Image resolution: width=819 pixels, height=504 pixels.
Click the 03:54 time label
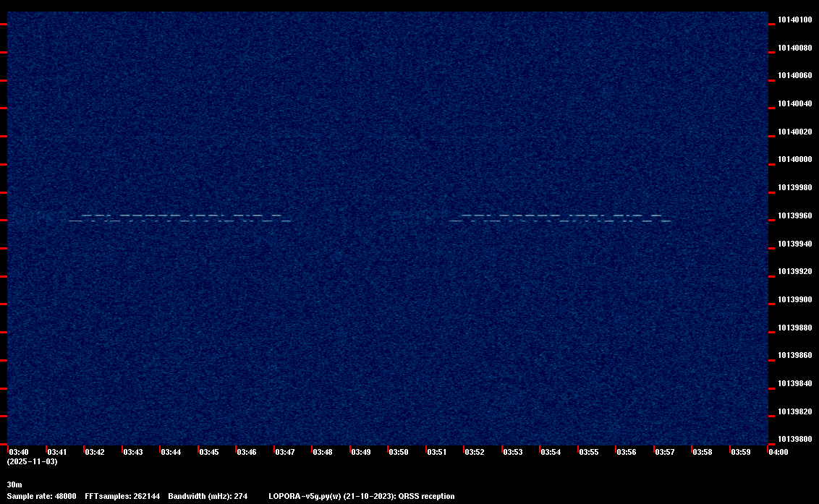551,452
